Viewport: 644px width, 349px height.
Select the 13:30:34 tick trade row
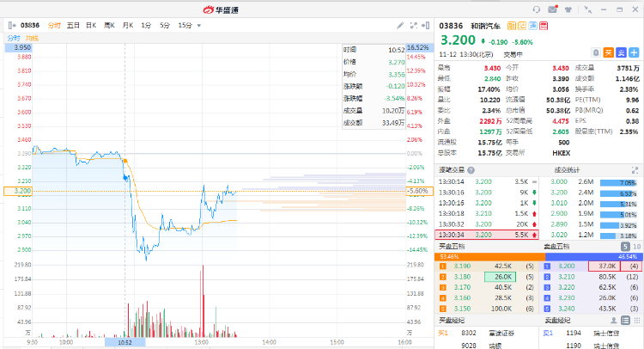tap(487, 235)
